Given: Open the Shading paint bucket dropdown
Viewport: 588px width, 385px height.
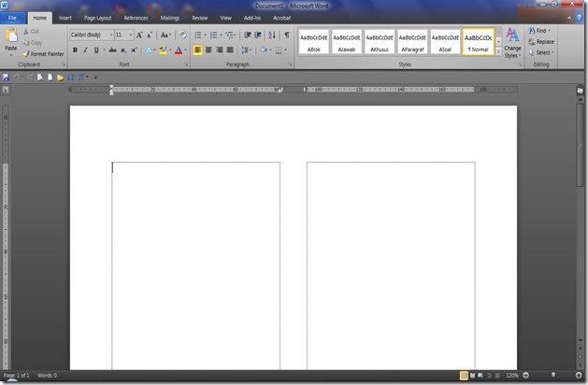Looking at the screenshot, I should [265, 50].
